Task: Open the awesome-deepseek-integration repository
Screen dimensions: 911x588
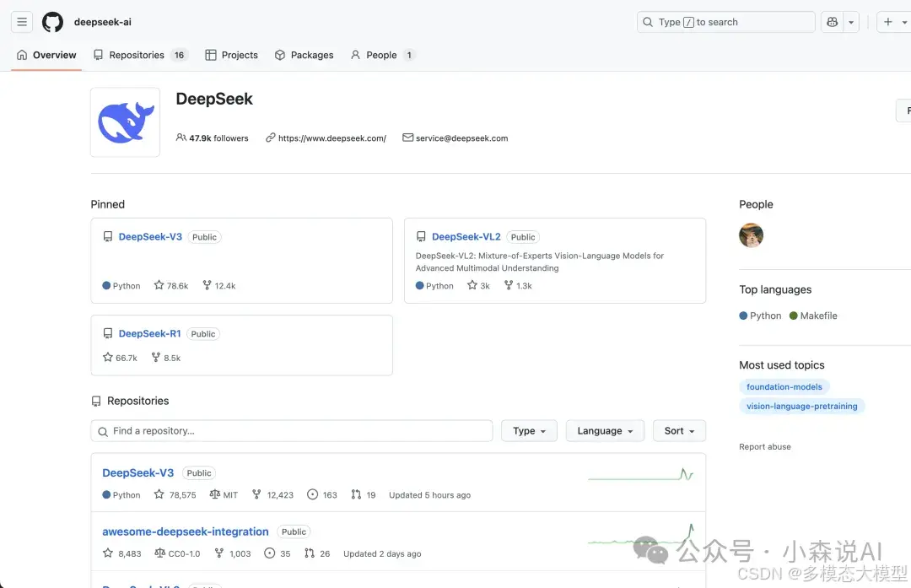Action: coord(186,531)
